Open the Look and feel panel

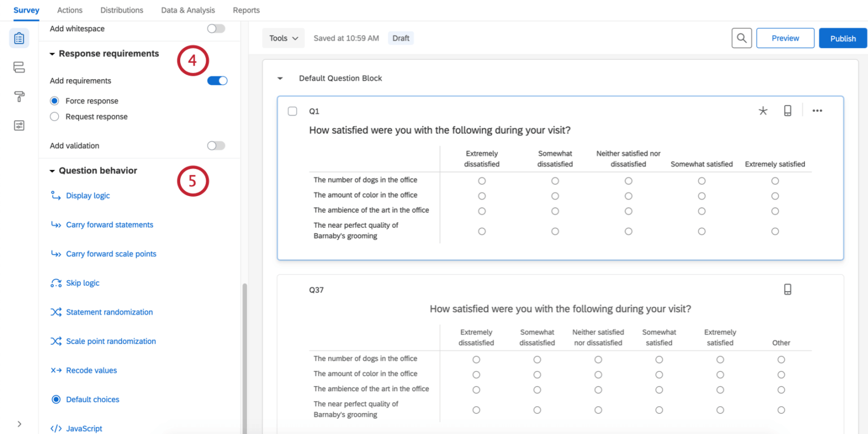tap(19, 97)
